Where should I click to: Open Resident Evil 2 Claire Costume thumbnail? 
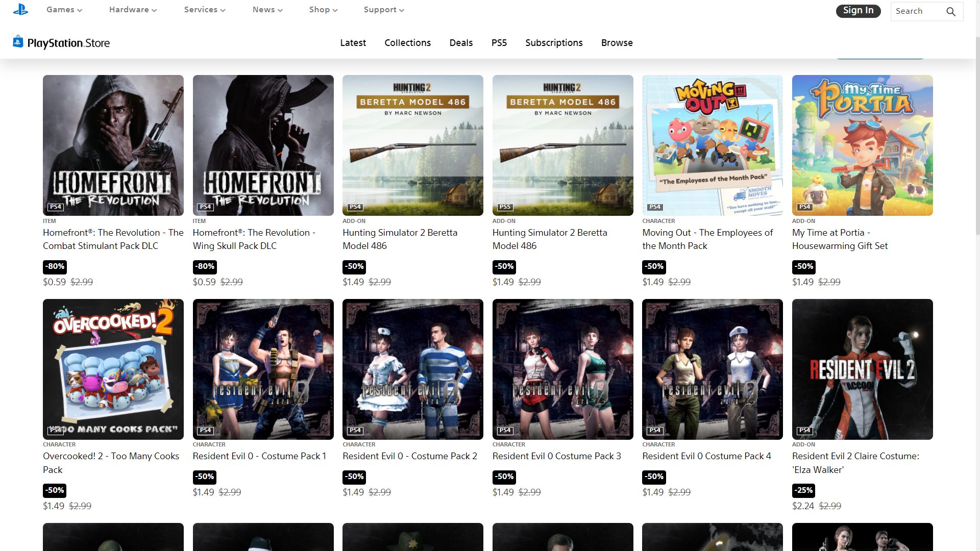[862, 369]
